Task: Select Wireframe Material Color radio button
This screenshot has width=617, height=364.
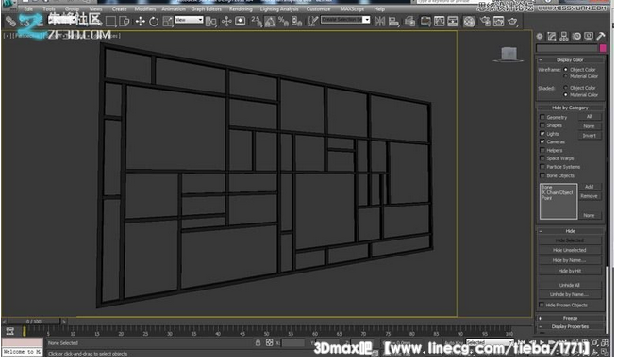Action: point(566,76)
